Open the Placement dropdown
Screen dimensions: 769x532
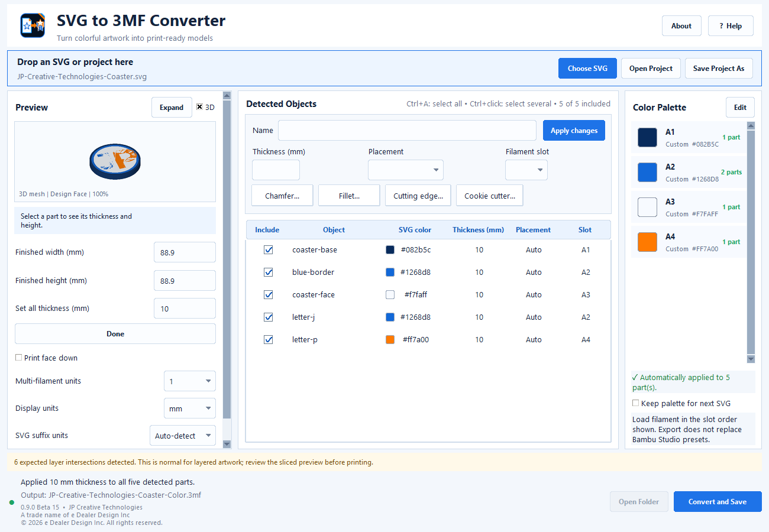pos(406,170)
